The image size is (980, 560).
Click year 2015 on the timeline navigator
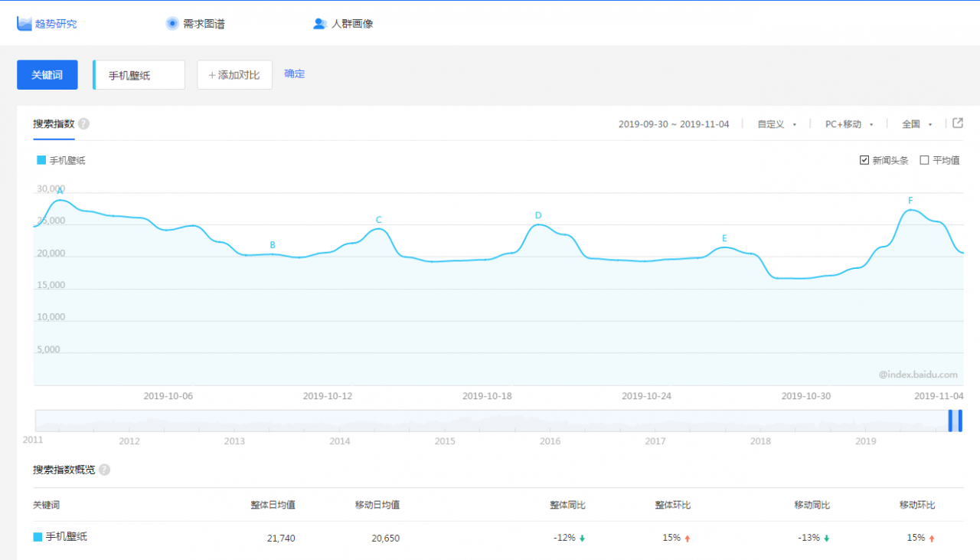click(x=445, y=441)
